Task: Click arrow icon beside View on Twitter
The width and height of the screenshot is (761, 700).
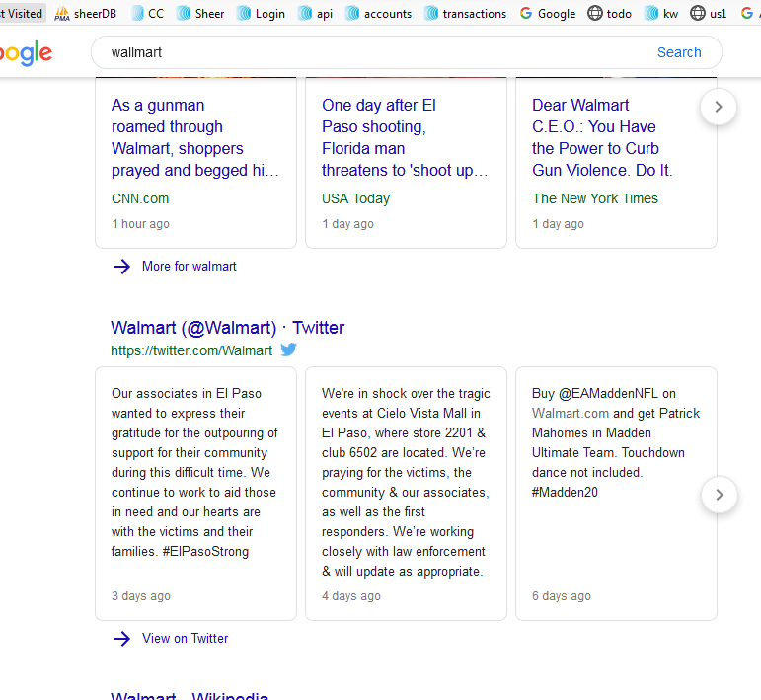Action: tap(122, 639)
